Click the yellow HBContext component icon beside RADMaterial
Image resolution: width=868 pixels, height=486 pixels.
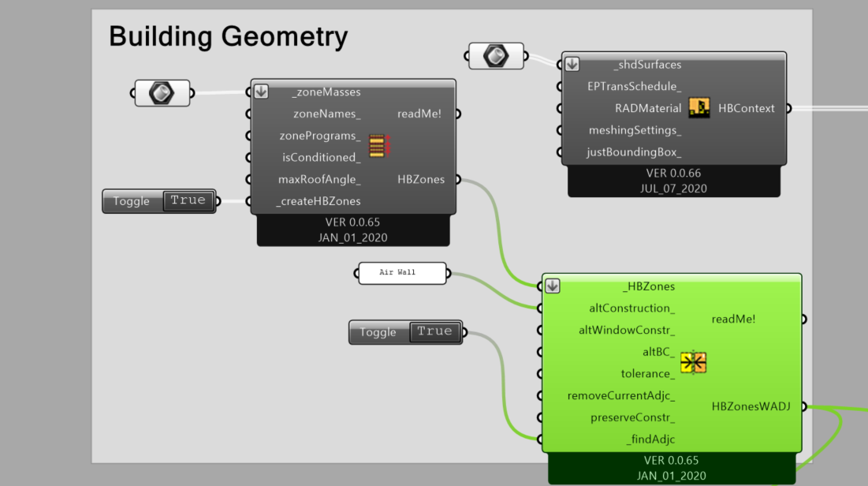pos(699,107)
